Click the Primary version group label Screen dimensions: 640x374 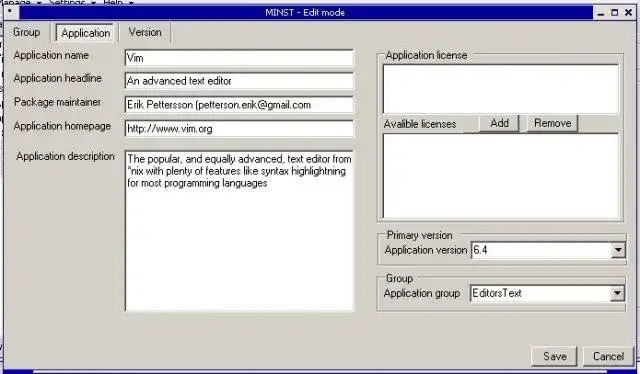click(419, 236)
